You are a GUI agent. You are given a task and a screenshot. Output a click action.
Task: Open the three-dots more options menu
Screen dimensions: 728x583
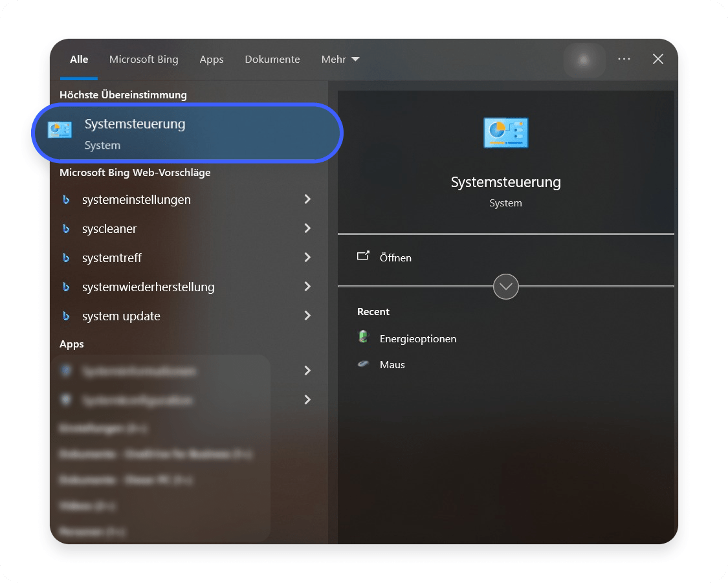point(624,59)
